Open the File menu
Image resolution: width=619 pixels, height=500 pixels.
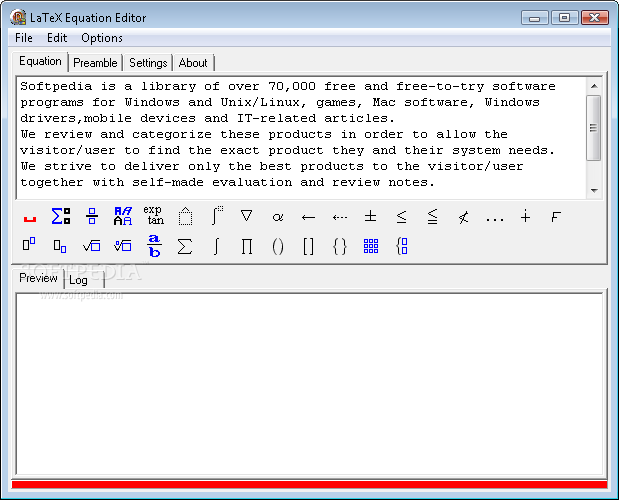[x=24, y=38]
